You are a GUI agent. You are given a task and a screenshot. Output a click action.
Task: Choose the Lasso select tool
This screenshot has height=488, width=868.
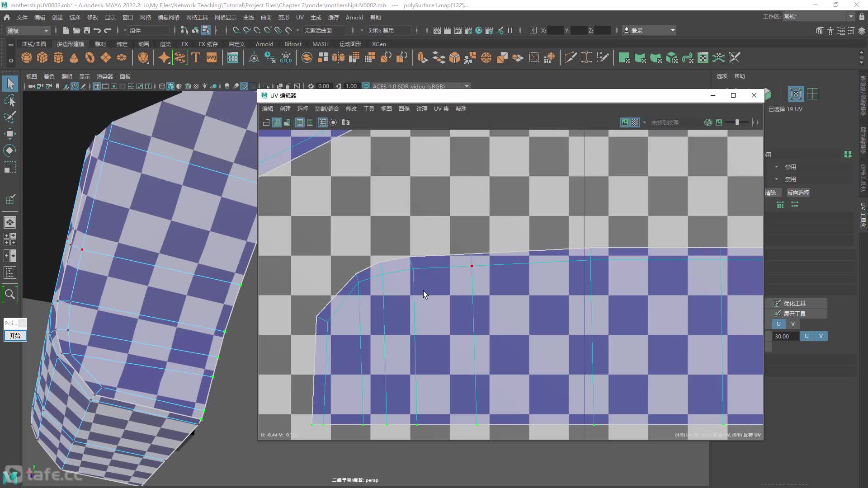coord(10,100)
